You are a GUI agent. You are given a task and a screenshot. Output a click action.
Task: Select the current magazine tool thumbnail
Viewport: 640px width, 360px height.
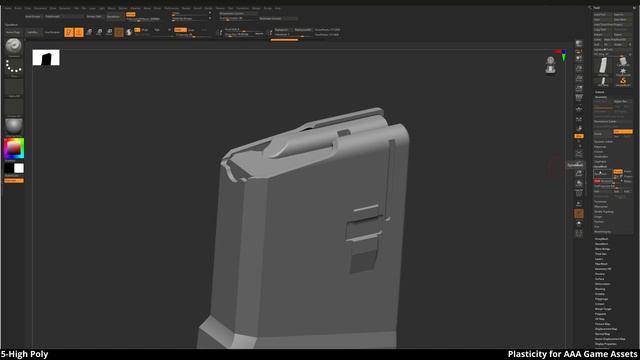click(x=603, y=65)
